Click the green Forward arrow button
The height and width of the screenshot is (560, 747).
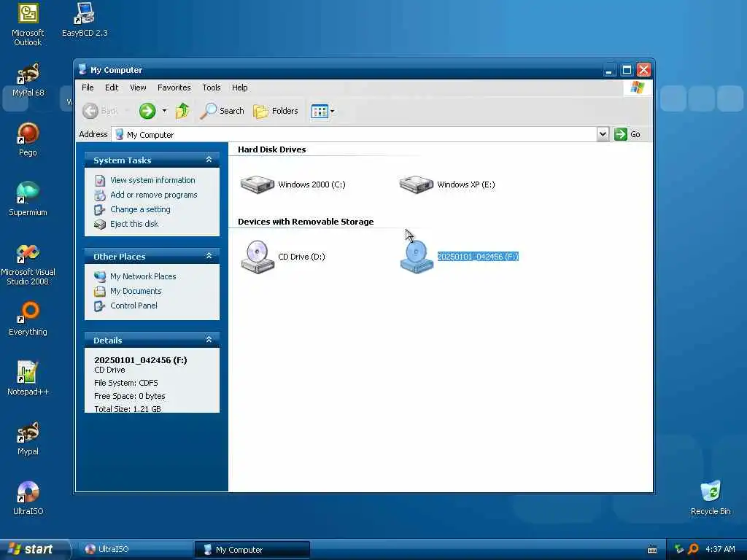click(147, 111)
